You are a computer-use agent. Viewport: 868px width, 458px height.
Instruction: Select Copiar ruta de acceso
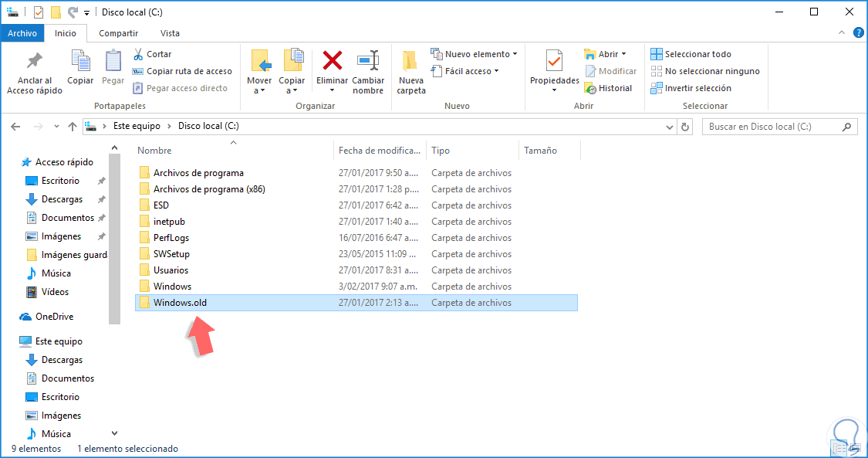point(182,71)
